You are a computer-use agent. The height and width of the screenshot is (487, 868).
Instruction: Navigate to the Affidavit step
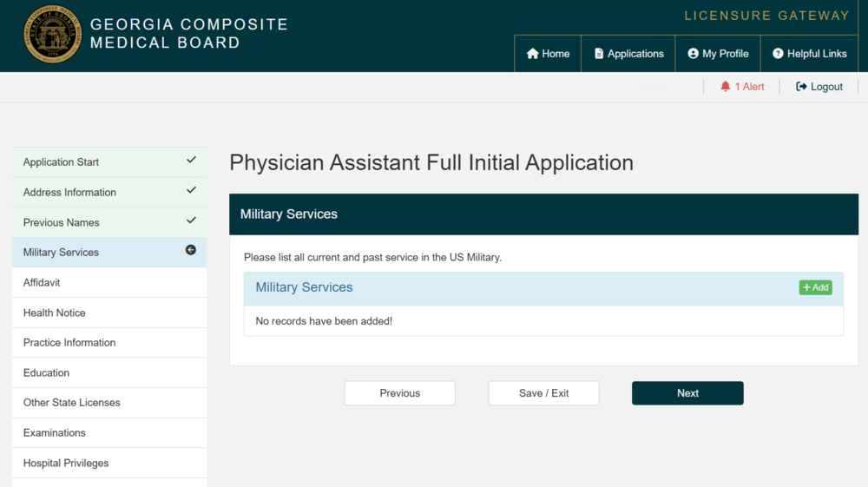pos(42,283)
